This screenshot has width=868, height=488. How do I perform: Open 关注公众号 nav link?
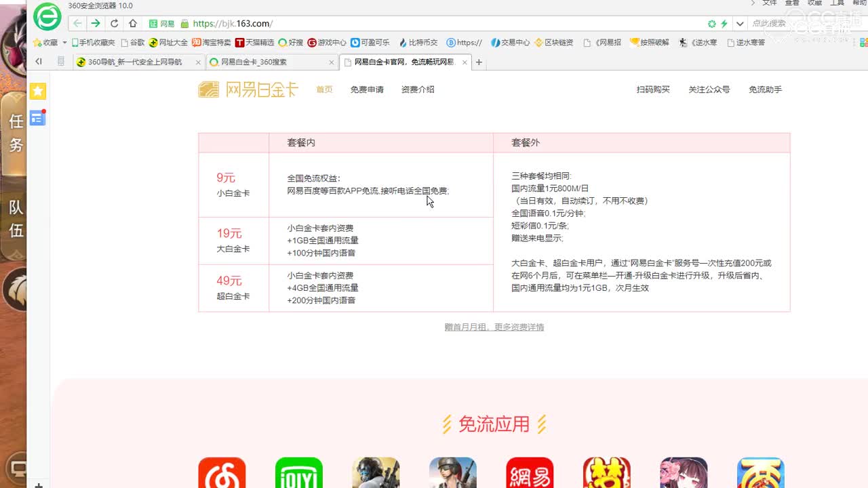[x=709, y=89]
